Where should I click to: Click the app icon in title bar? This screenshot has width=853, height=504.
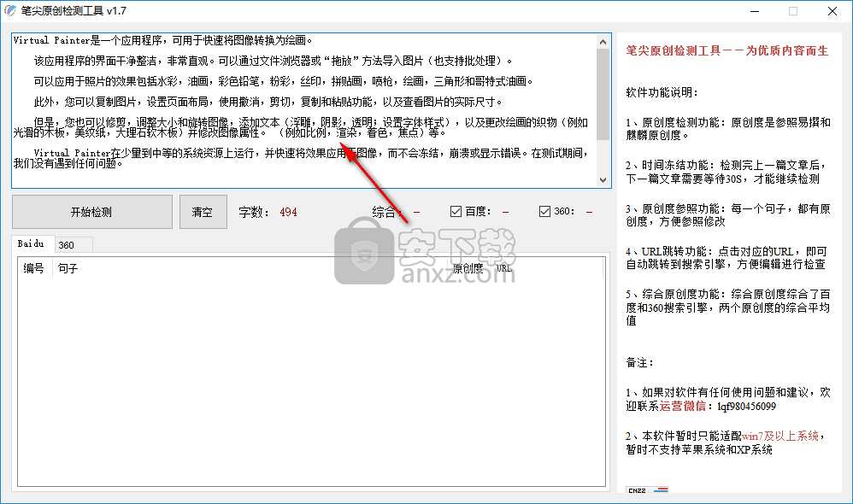point(9,11)
